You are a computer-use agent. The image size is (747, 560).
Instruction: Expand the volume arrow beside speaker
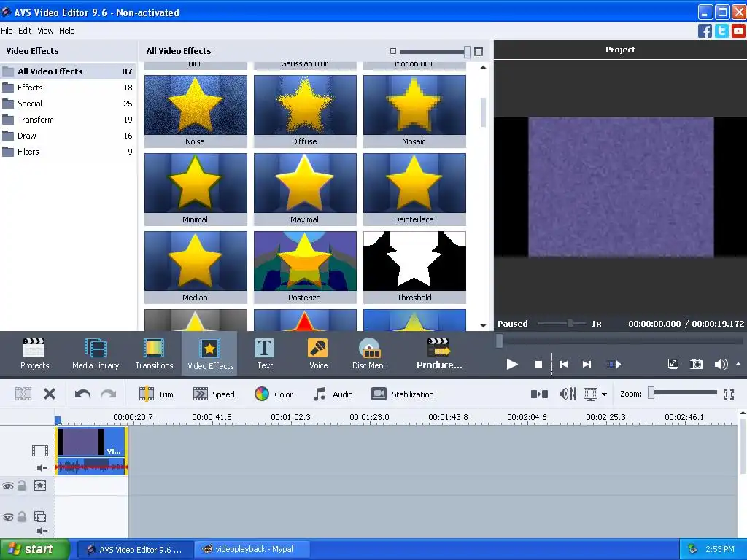tap(738, 365)
